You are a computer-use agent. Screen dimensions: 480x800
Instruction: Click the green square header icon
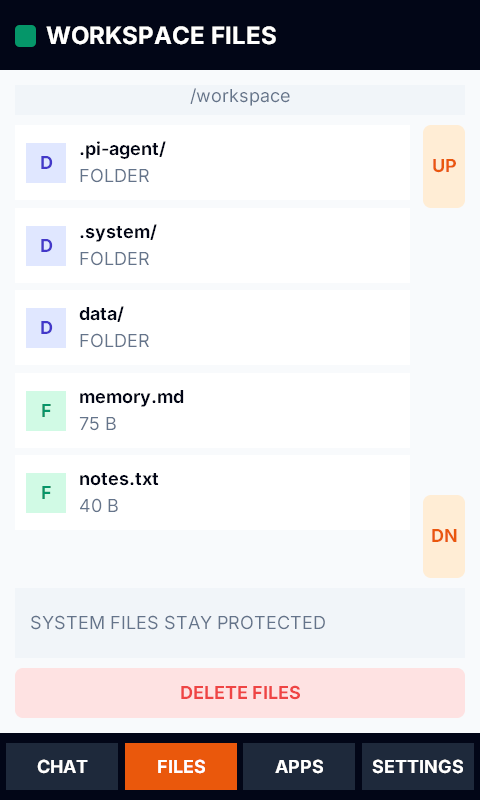[x=26, y=36]
